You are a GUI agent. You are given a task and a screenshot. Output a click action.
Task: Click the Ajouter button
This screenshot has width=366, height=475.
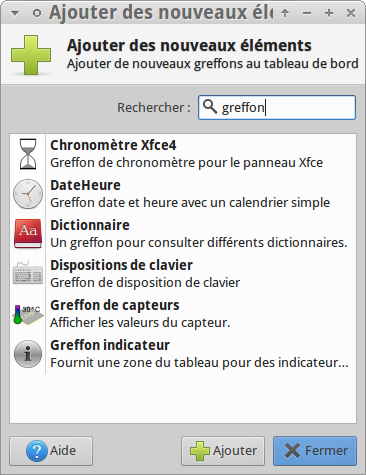(x=223, y=451)
